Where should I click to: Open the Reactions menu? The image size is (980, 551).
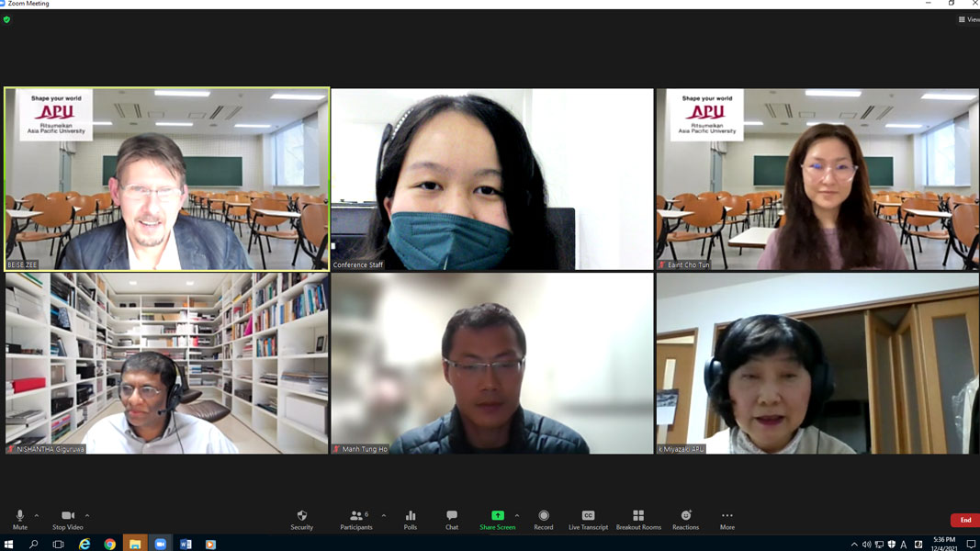[x=685, y=519]
